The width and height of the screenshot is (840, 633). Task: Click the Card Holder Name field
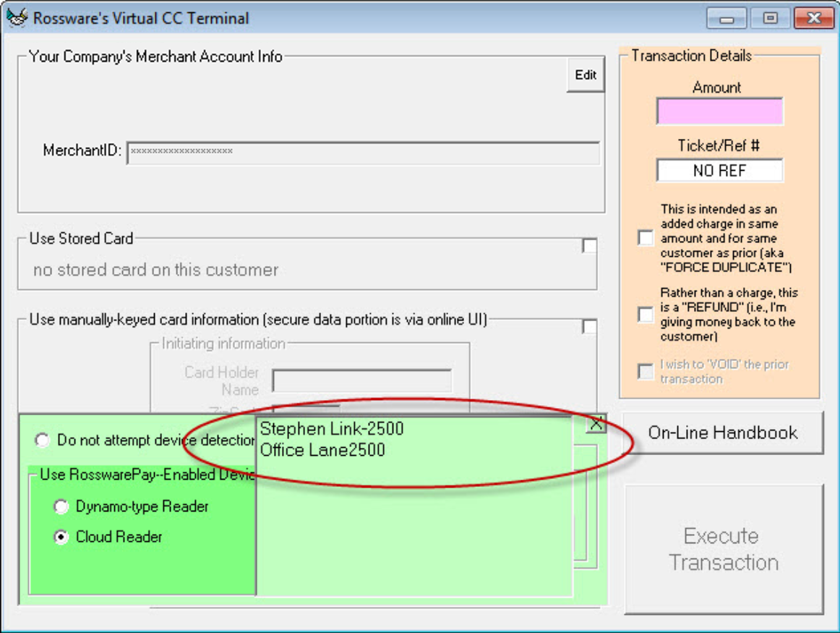tap(361, 381)
